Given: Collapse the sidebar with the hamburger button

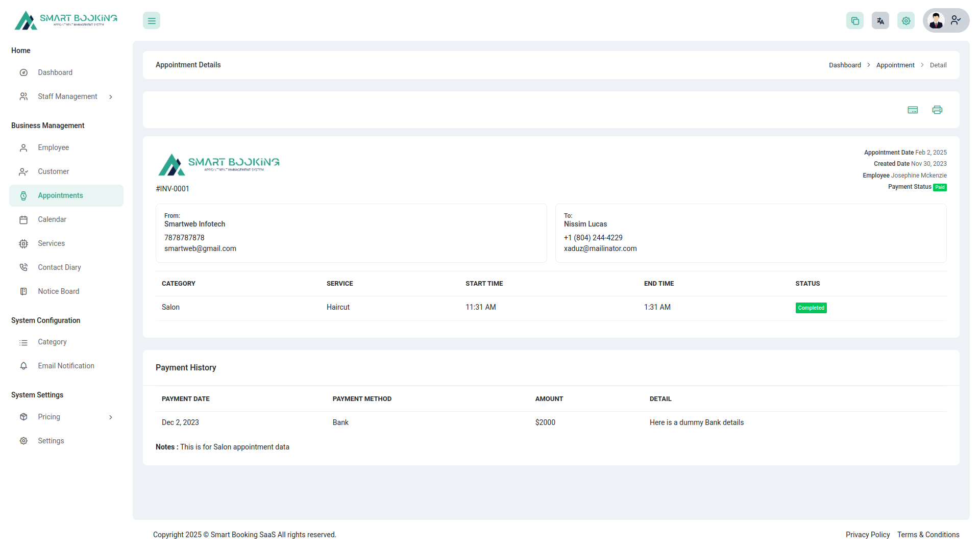Looking at the screenshot, I should click(x=151, y=20).
